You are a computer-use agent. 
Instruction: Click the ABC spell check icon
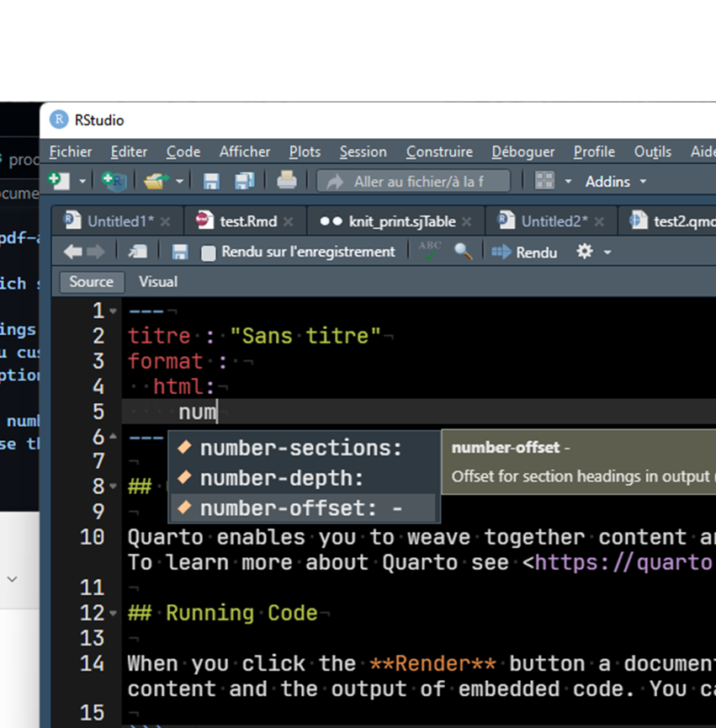[429, 251]
